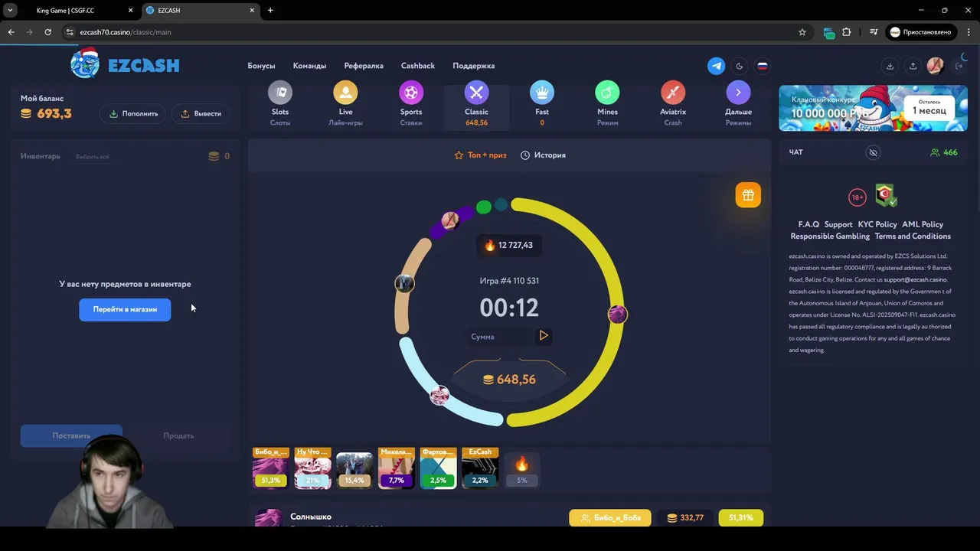The image size is (980, 551).
Task: Open the browser extensions puzzle icon
Action: [x=847, y=32]
